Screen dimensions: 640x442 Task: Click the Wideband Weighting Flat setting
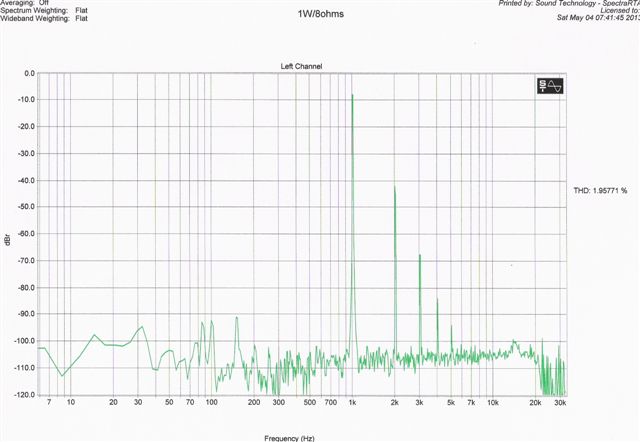pyautogui.click(x=44, y=18)
